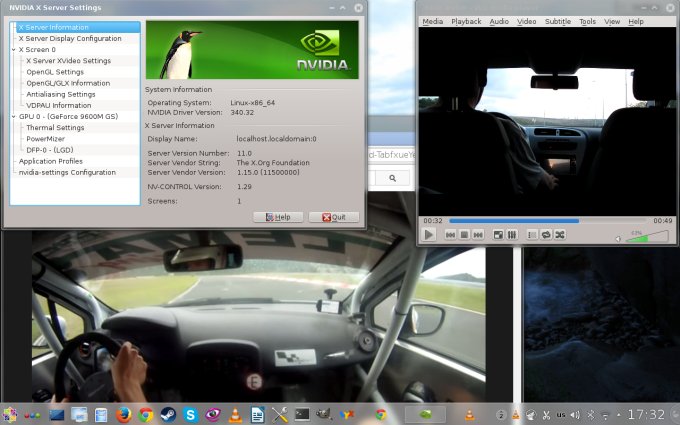Click display name localhost.localdomain:0
This screenshot has height=425, width=680.
click(x=276, y=139)
